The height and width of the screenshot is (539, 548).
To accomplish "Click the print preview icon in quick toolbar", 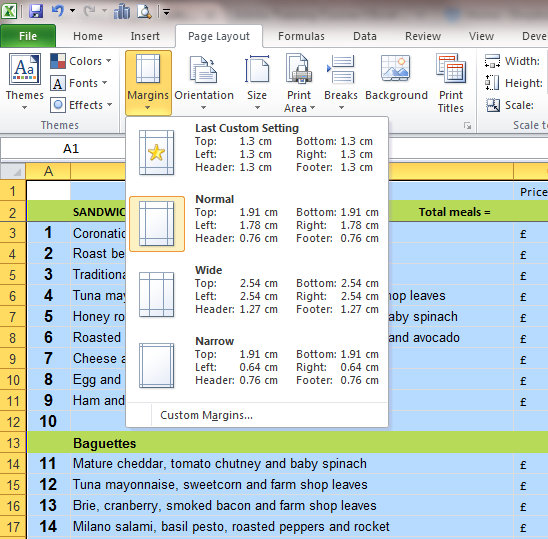I will 144,12.
